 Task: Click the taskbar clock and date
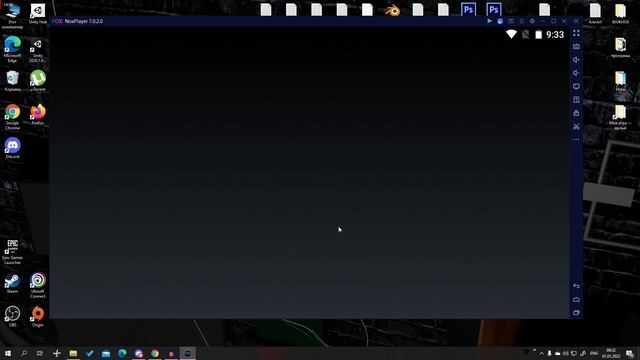[x=611, y=353]
